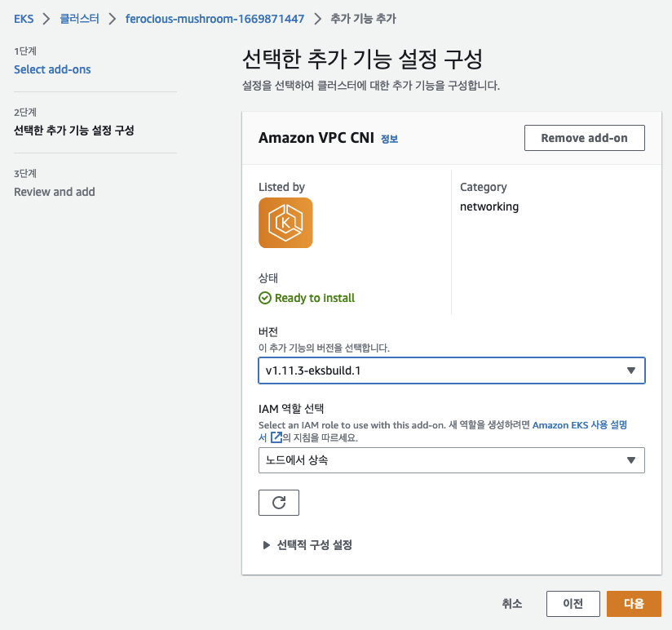672x630 pixels.
Task: Click the step 3 Review and add label
Action: (x=55, y=192)
